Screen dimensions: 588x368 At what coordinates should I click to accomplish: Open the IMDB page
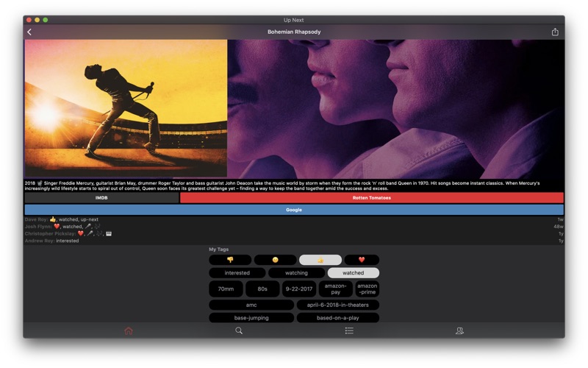click(x=101, y=198)
